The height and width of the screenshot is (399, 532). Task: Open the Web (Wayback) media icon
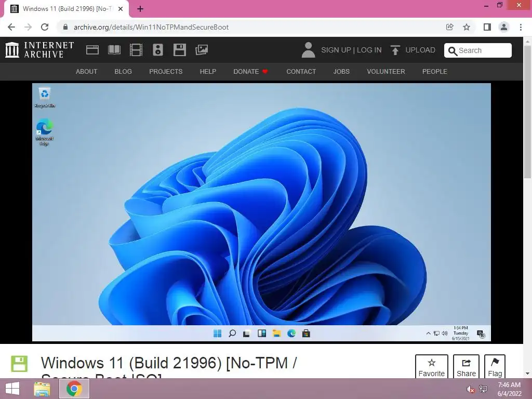coord(92,50)
